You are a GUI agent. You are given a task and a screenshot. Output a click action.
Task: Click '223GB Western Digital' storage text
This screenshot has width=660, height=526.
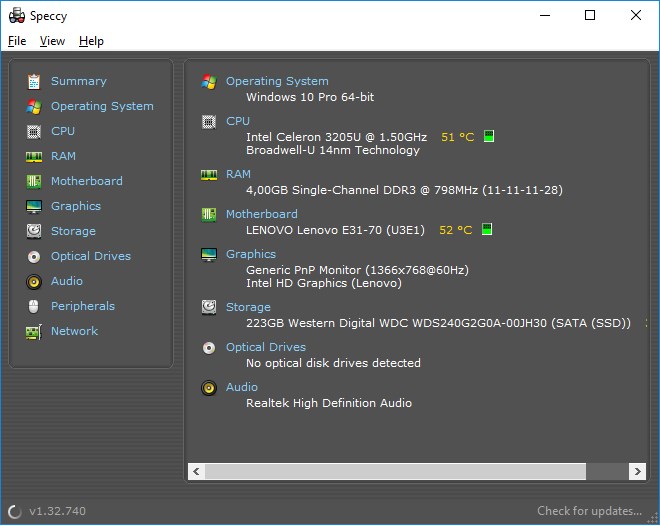[x=439, y=323]
